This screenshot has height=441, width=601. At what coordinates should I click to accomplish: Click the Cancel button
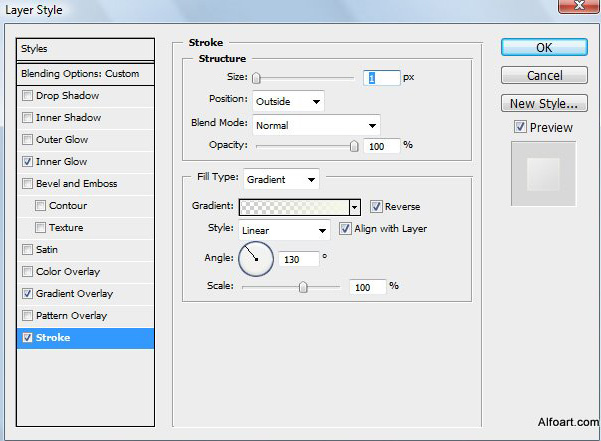coord(544,75)
